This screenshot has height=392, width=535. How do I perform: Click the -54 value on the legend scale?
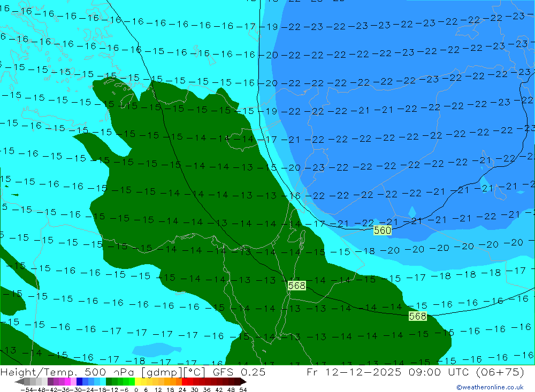click(x=27, y=390)
